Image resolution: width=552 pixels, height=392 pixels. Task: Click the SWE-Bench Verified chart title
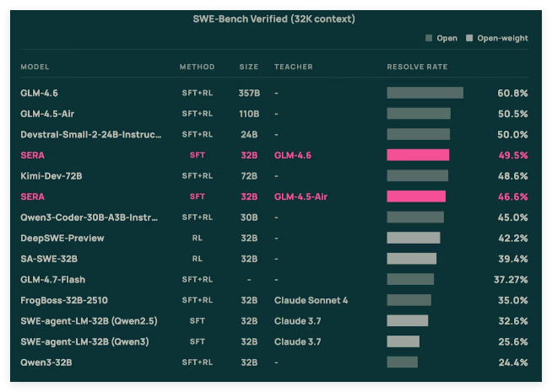point(276,19)
